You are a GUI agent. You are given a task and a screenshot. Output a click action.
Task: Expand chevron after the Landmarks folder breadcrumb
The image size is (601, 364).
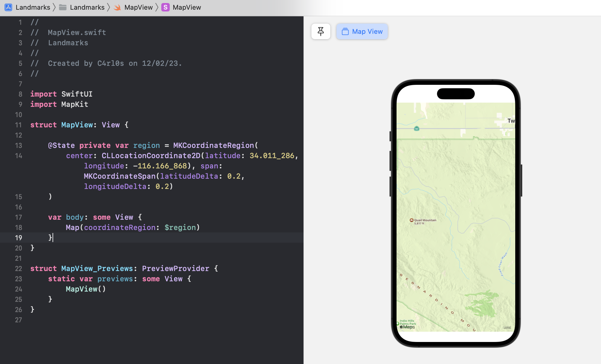109,7
